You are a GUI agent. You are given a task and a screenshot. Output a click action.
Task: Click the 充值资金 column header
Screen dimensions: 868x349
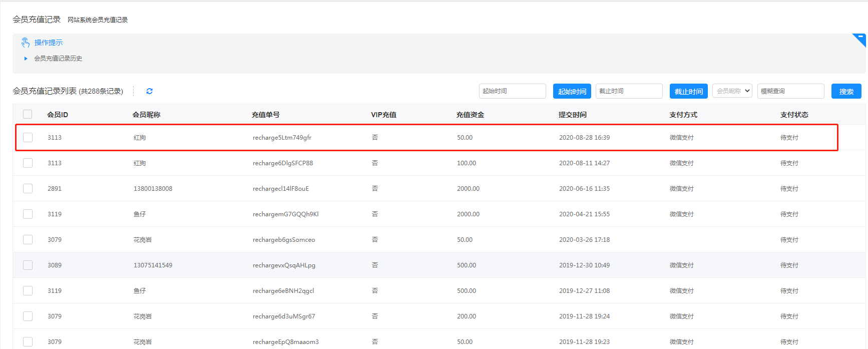470,115
